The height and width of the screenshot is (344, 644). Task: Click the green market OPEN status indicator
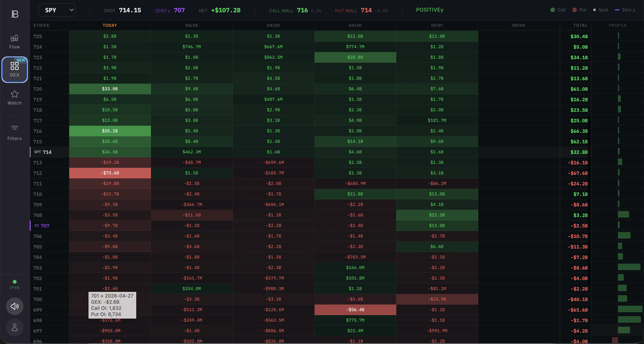pyautogui.click(x=14, y=284)
